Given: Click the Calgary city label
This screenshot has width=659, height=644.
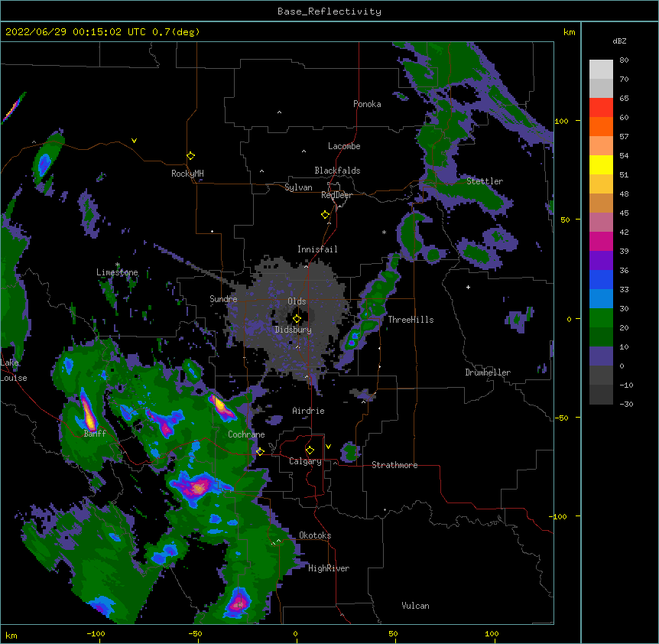Looking at the screenshot, I should (305, 461).
